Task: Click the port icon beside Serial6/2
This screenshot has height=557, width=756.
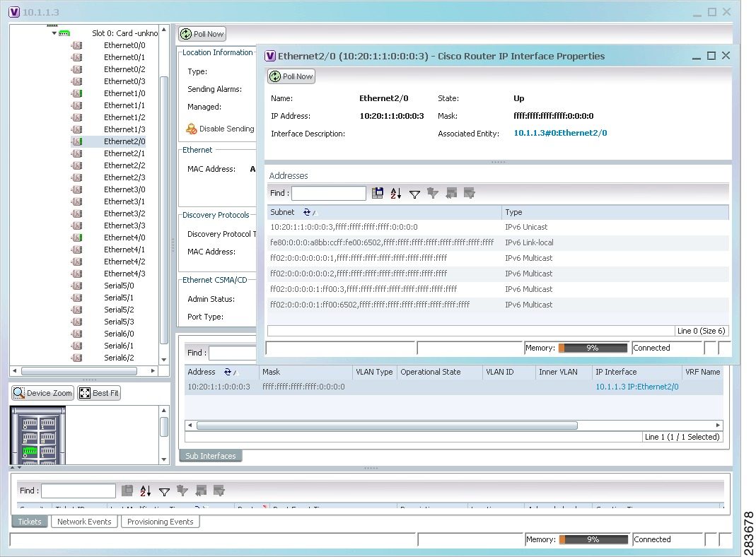Action: tap(76, 358)
